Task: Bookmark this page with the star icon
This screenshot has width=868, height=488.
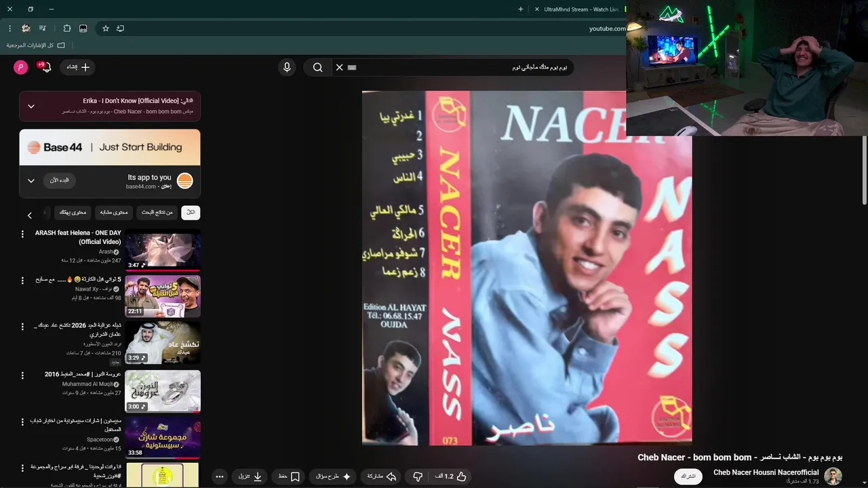Action: tap(106, 28)
